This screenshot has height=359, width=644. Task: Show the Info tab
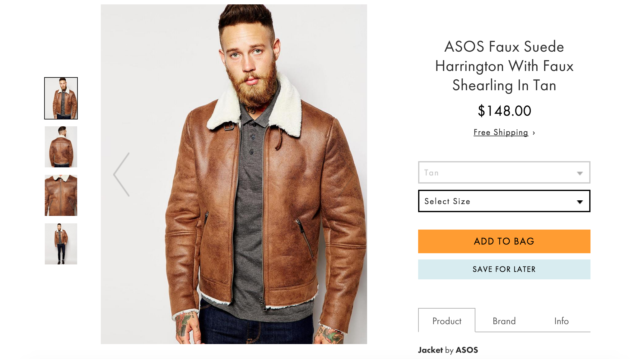tap(561, 321)
